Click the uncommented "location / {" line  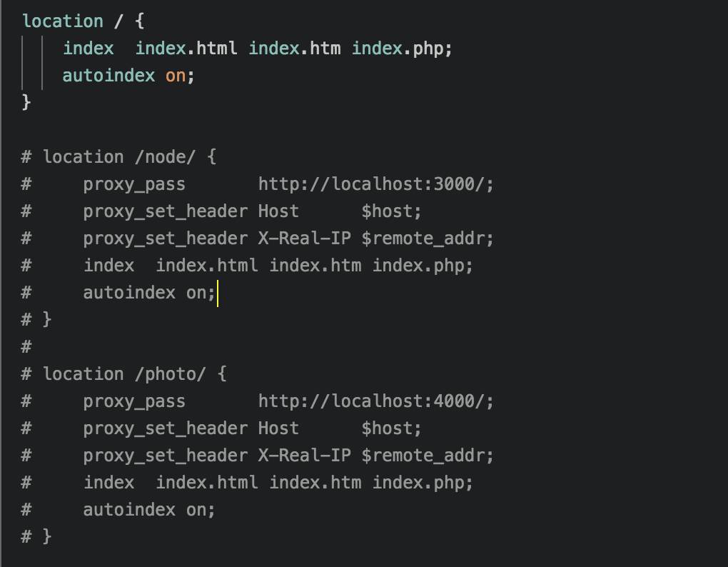tap(83, 21)
